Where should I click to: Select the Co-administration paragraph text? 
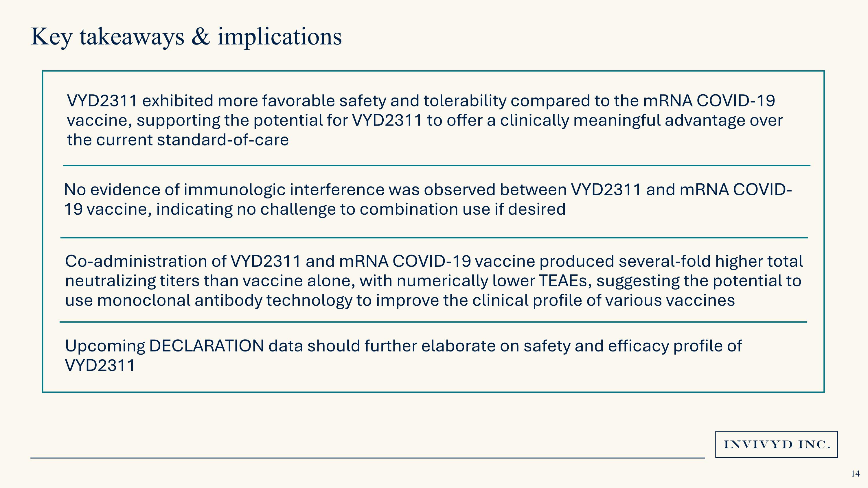pos(434,281)
